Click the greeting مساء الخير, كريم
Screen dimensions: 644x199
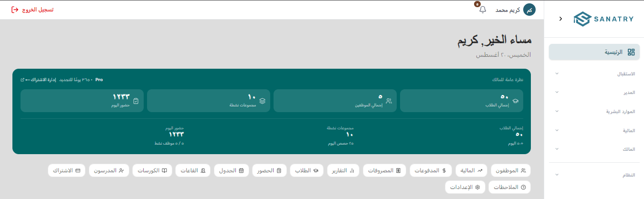click(494, 41)
